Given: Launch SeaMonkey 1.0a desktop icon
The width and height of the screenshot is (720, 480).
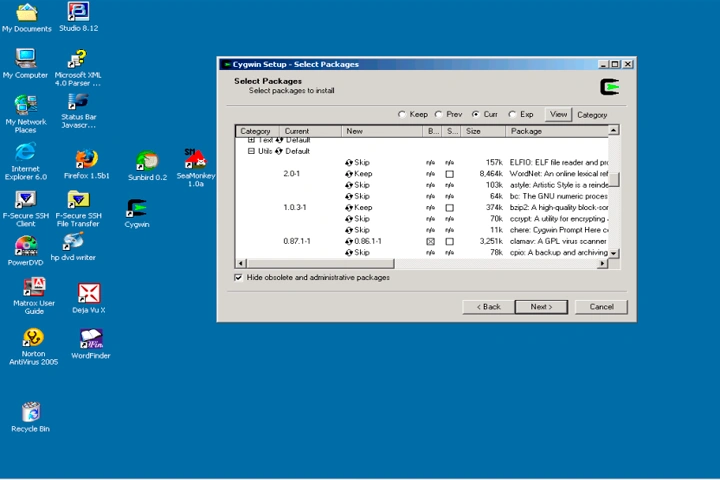Looking at the screenshot, I should (196, 167).
